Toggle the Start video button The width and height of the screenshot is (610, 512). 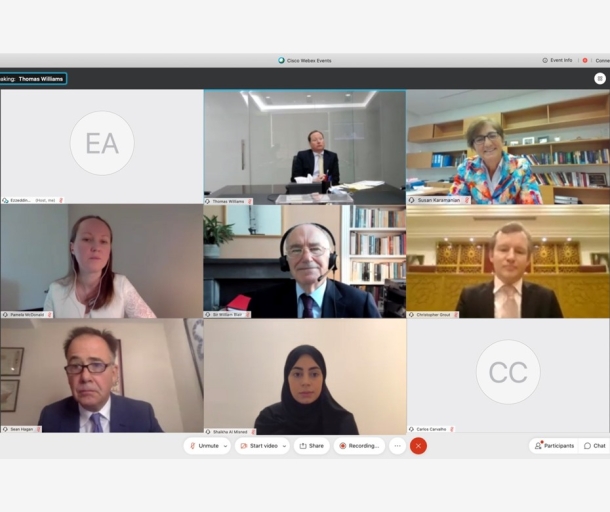tap(259, 446)
